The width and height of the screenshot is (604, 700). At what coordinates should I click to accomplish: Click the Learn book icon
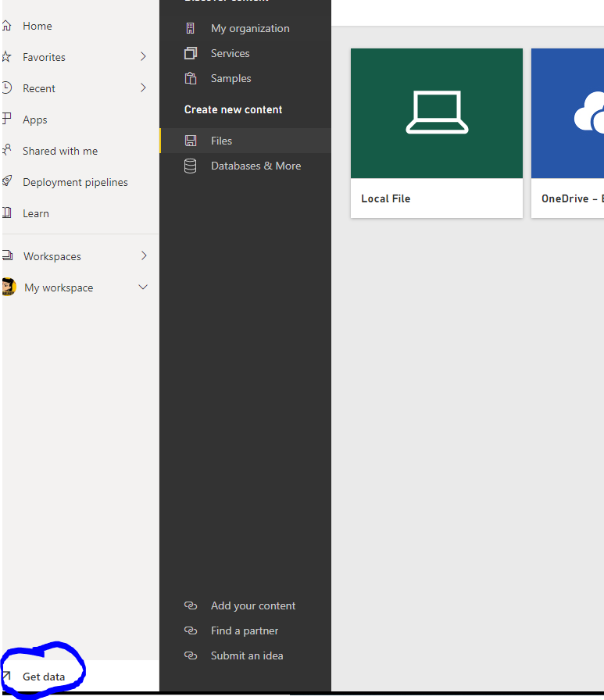point(7,212)
